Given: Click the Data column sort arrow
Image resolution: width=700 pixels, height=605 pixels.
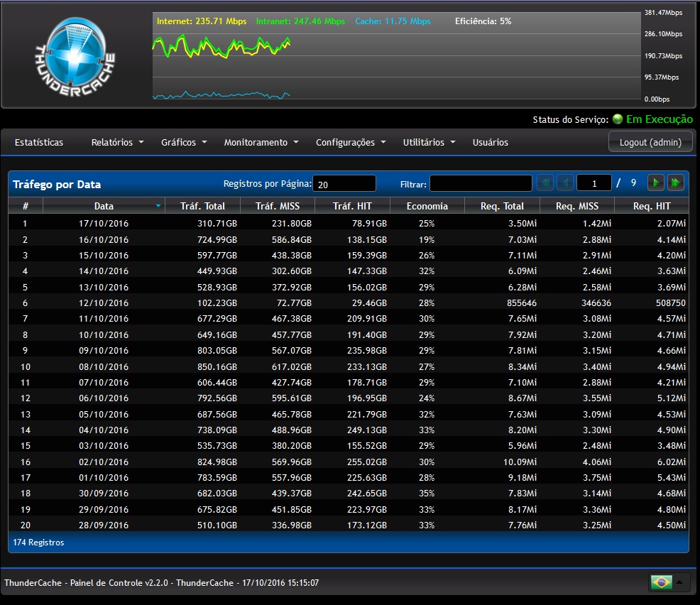Looking at the screenshot, I should click(x=158, y=206).
